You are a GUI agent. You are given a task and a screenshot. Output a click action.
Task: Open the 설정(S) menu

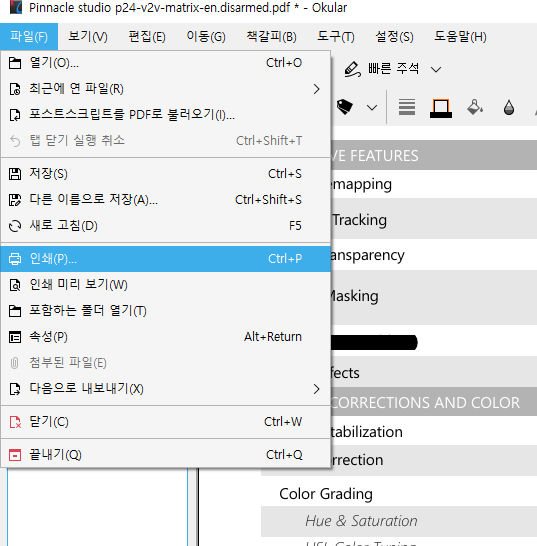click(x=394, y=37)
